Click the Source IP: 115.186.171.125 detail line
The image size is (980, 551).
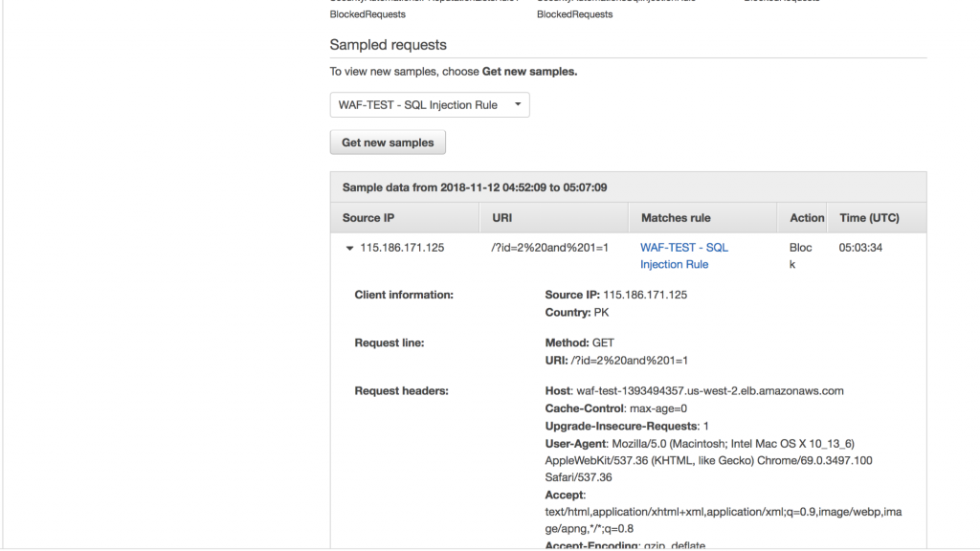pos(615,295)
